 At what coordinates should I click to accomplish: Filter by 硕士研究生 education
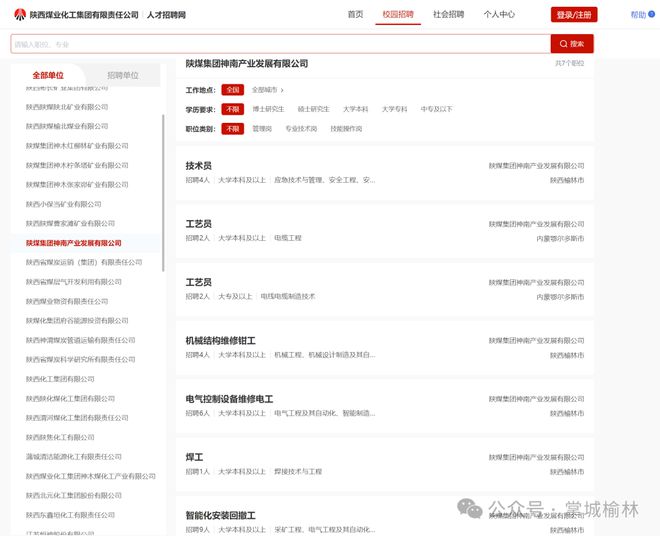pos(314,109)
